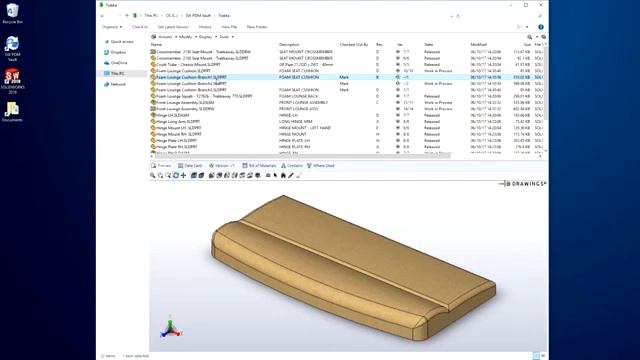Screen dimensions: 640x360
Task: Switch to the Contains tab
Action: point(292,166)
